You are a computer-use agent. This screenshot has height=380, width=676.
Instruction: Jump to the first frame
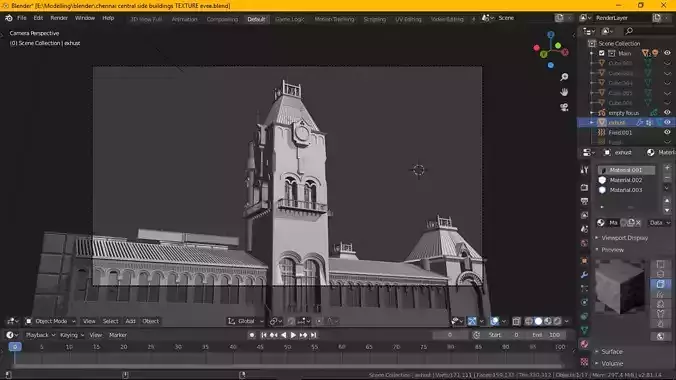(263, 335)
